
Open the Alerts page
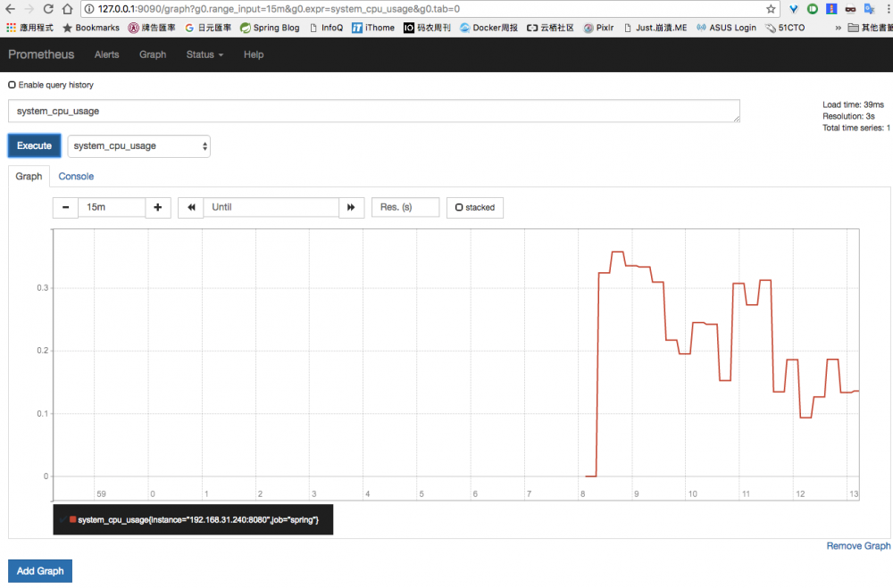tap(106, 54)
